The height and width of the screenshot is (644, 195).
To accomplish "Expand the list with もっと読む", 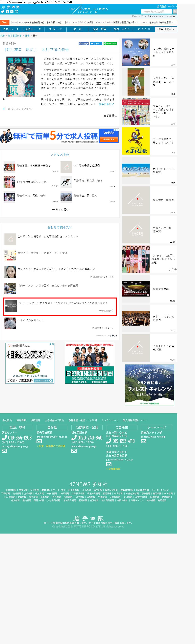I will pyautogui.click(x=60, y=209).
